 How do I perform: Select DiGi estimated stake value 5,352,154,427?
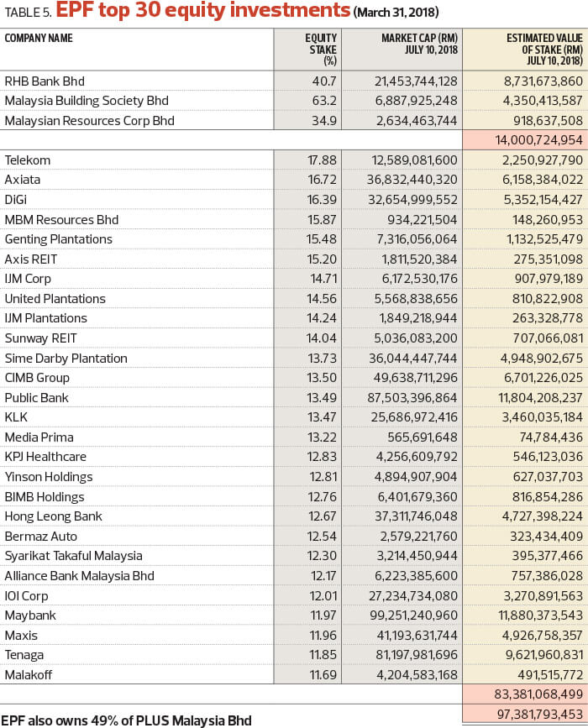543,200
